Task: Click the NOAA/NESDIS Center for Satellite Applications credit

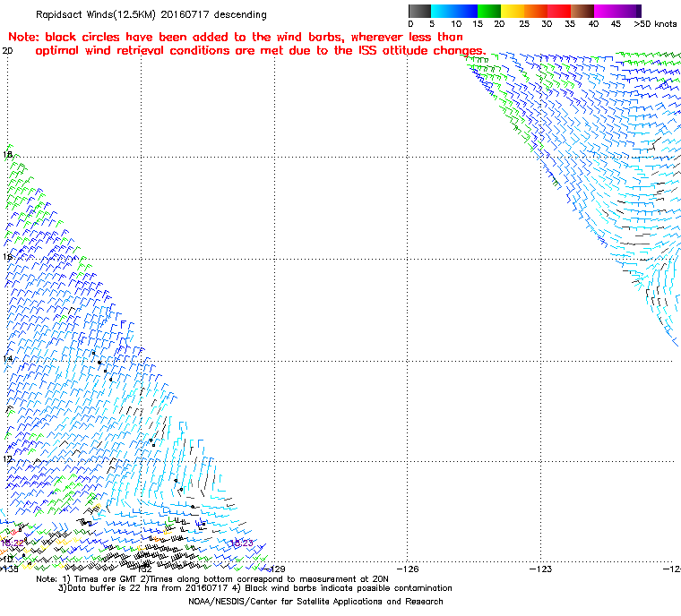Action: (315, 602)
